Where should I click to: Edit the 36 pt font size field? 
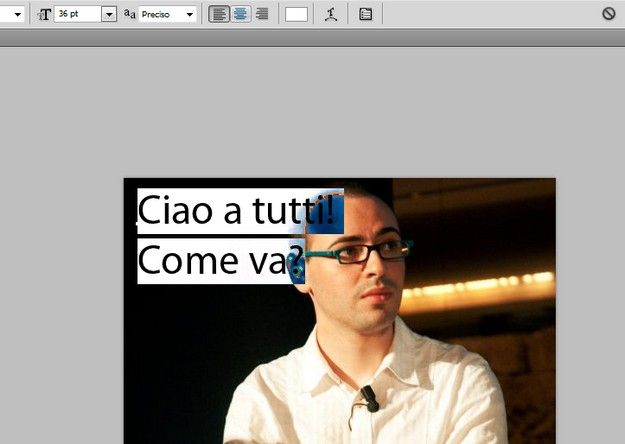tap(78, 14)
